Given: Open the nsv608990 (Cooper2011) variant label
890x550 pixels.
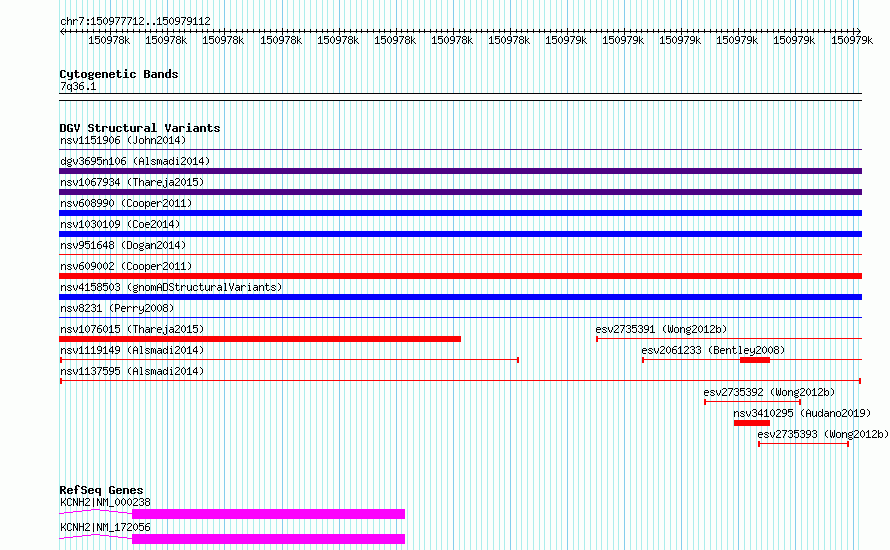Looking at the screenshot, I should coord(126,203).
